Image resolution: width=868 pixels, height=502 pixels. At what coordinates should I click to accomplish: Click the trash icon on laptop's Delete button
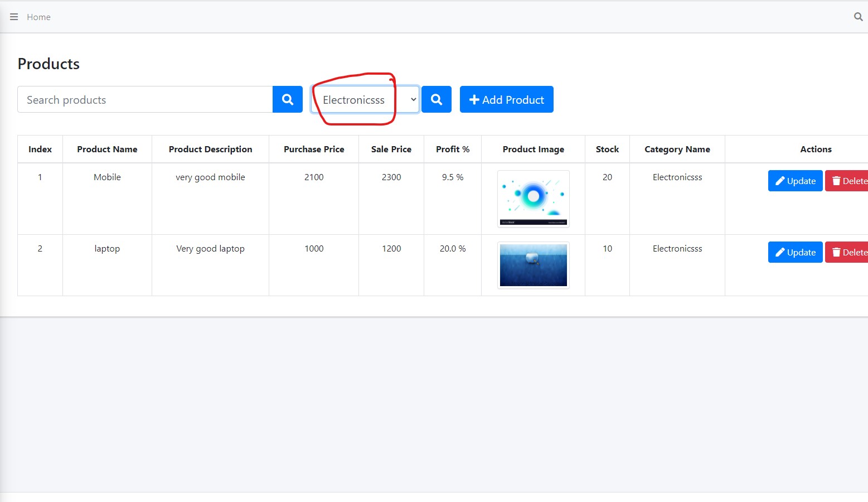[836, 252]
